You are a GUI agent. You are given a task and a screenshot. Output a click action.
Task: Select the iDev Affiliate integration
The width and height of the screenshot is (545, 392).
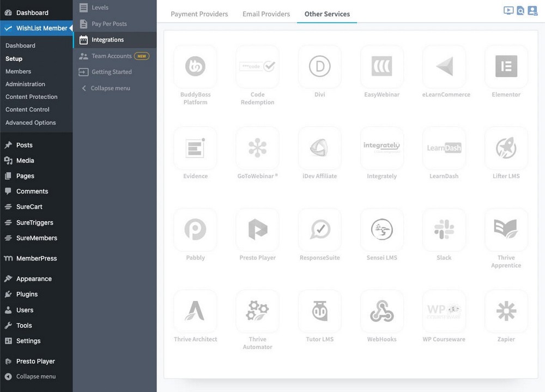pyautogui.click(x=319, y=148)
